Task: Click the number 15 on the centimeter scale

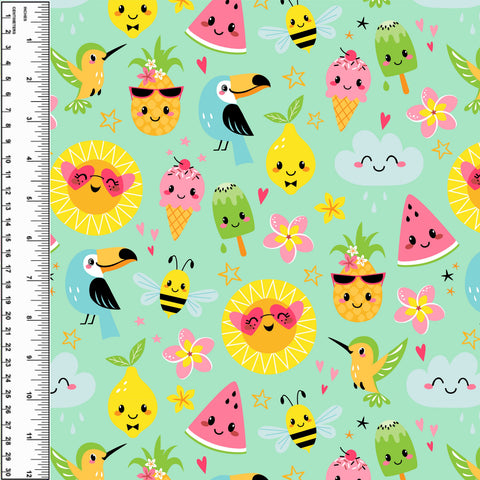Action: tap(8, 238)
